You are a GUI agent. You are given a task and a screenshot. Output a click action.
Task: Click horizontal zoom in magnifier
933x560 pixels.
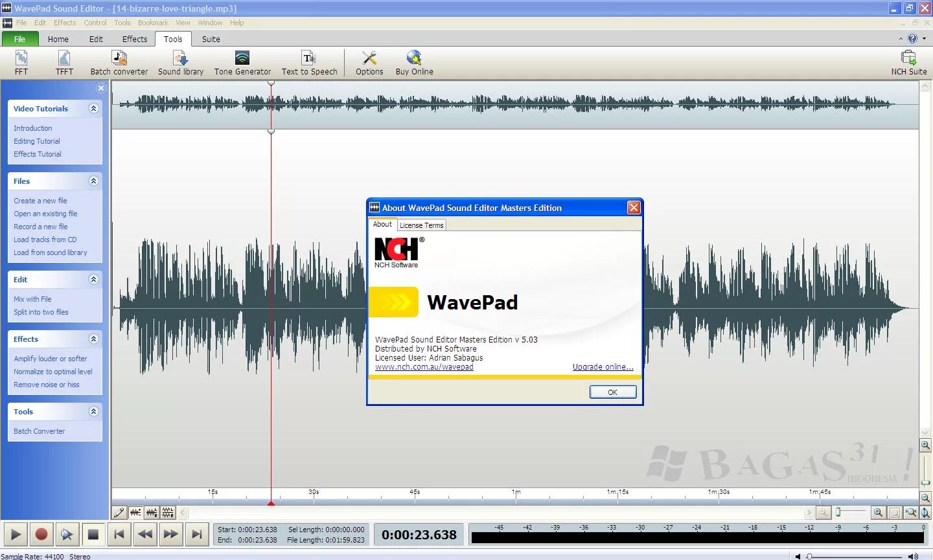click(878, 513)
